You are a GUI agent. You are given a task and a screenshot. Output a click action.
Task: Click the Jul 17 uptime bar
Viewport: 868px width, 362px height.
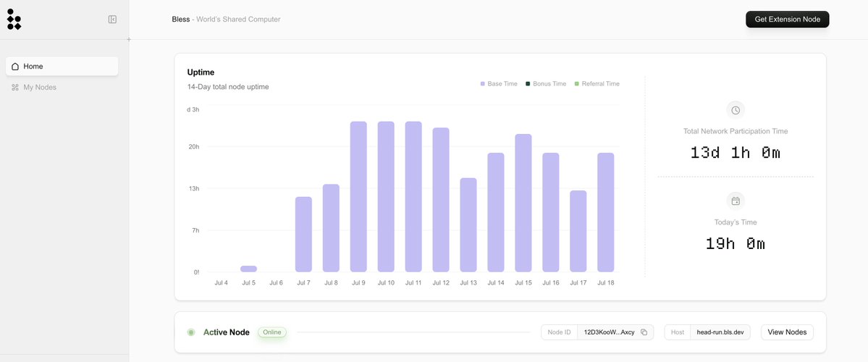click(578, 232)
